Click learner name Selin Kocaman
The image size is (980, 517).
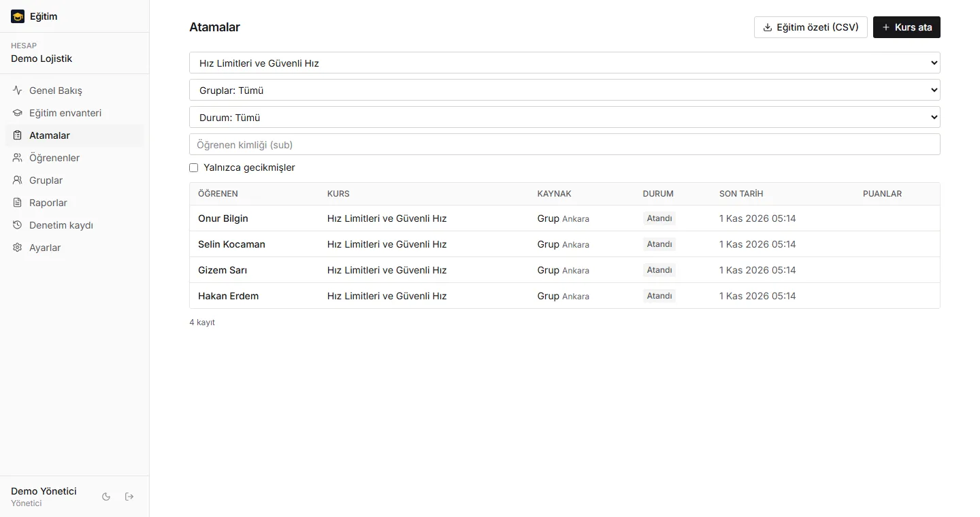coord(231,244)
